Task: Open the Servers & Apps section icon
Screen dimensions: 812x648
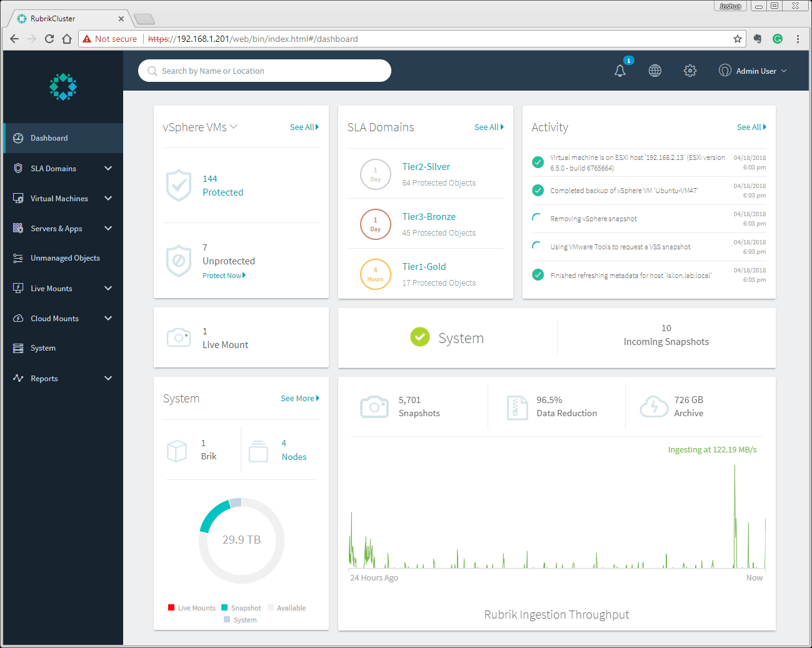Action: [x=18, y=228]
